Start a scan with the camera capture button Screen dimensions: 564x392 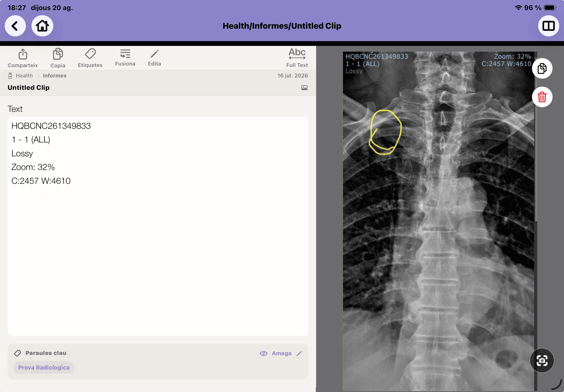542,360
